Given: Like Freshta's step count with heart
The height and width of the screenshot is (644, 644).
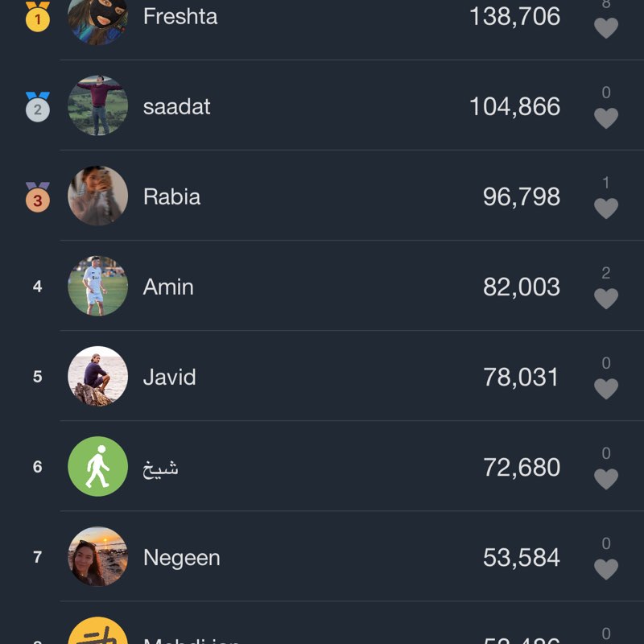Looking at the screenshot, I should click(605, 28).
